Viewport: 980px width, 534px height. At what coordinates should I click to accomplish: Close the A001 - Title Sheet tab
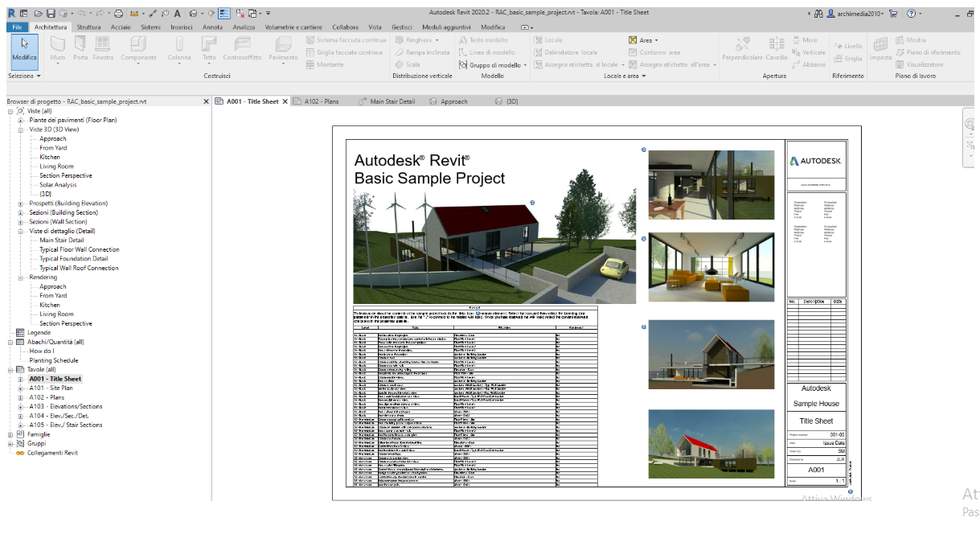(285, 102)
